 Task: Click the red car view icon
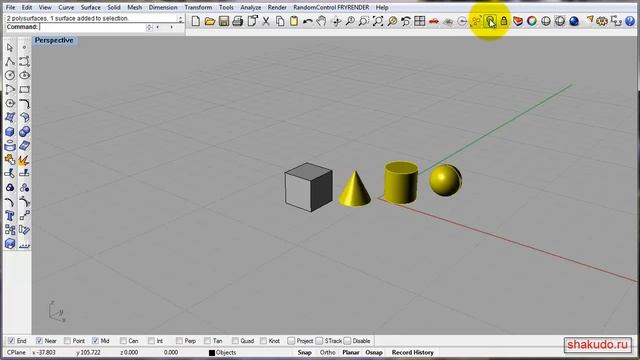pyautogui.click(x=433, y=21)
